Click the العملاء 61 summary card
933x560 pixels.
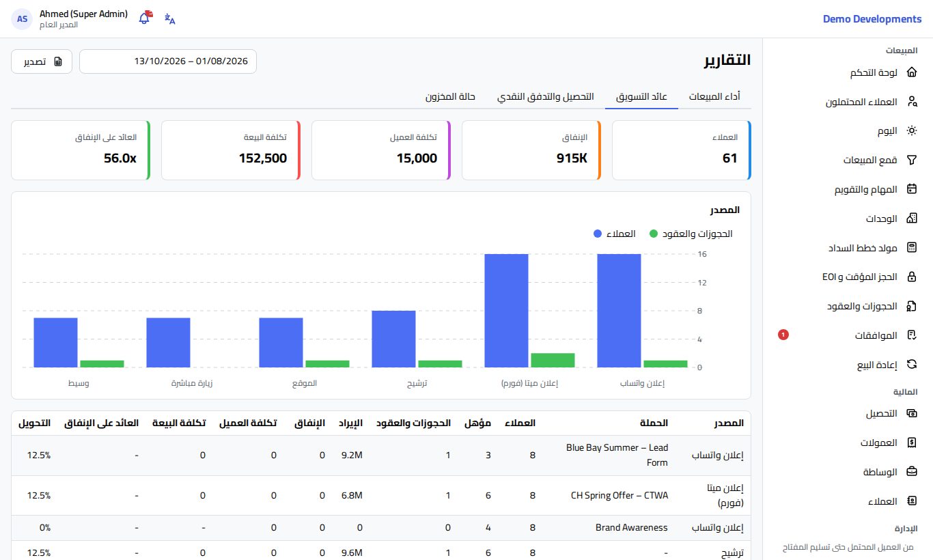(682, 150)
